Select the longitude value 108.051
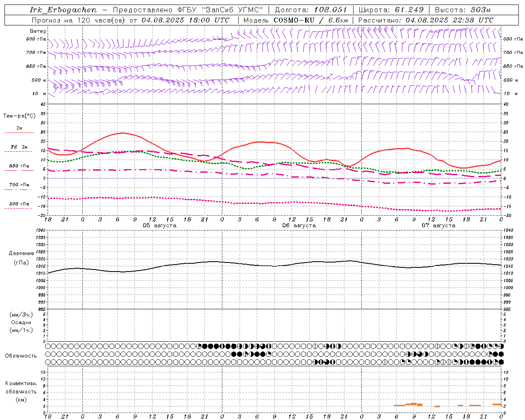 pos(331,10)
